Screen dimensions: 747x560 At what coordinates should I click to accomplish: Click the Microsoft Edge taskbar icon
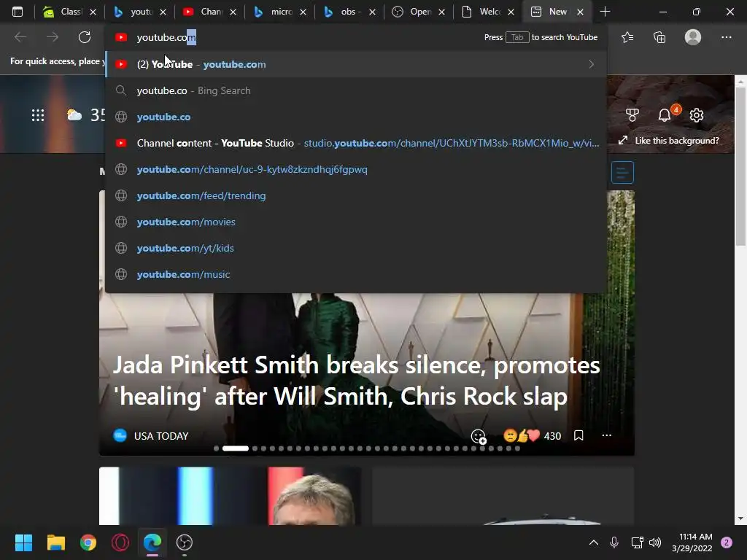[x=152, y=542]
